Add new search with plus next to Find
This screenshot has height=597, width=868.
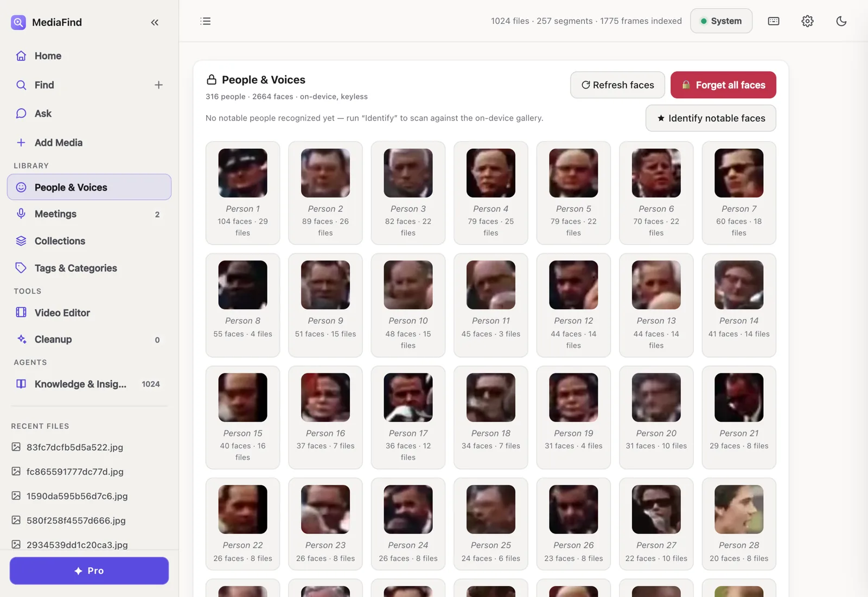click(158, 85)
